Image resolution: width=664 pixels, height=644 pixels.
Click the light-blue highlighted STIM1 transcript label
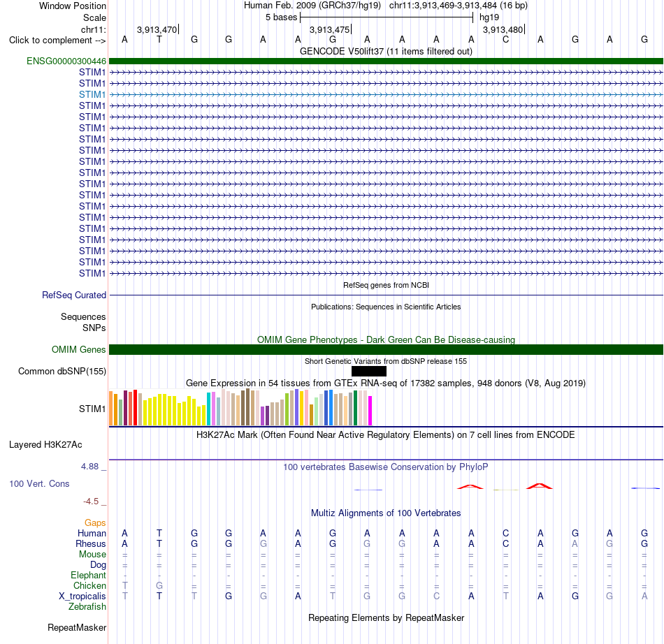92,94
